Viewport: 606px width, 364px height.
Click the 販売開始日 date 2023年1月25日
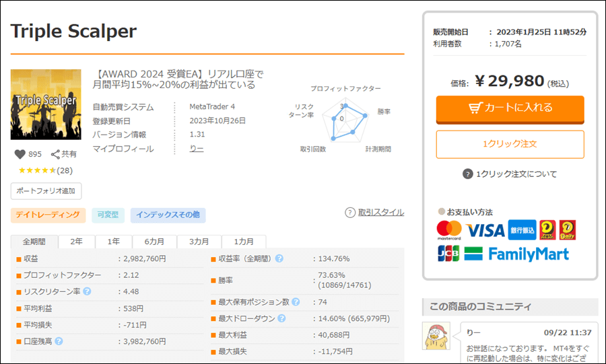click(524, 32)
